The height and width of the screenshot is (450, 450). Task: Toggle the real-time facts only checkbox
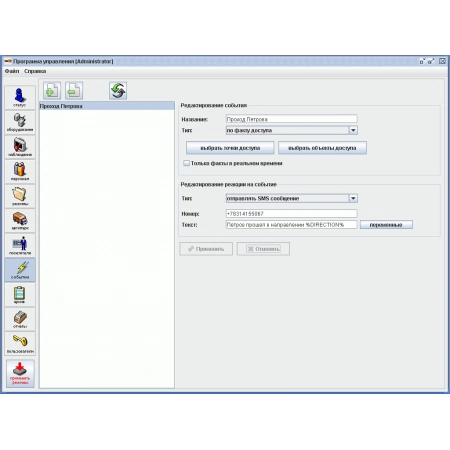click(187, 163)
